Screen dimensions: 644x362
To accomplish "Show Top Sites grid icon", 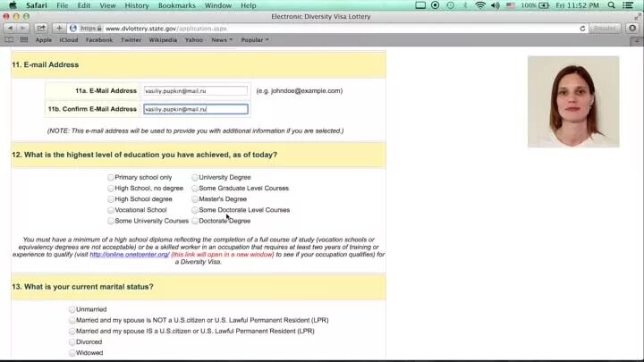I will 24,40.
